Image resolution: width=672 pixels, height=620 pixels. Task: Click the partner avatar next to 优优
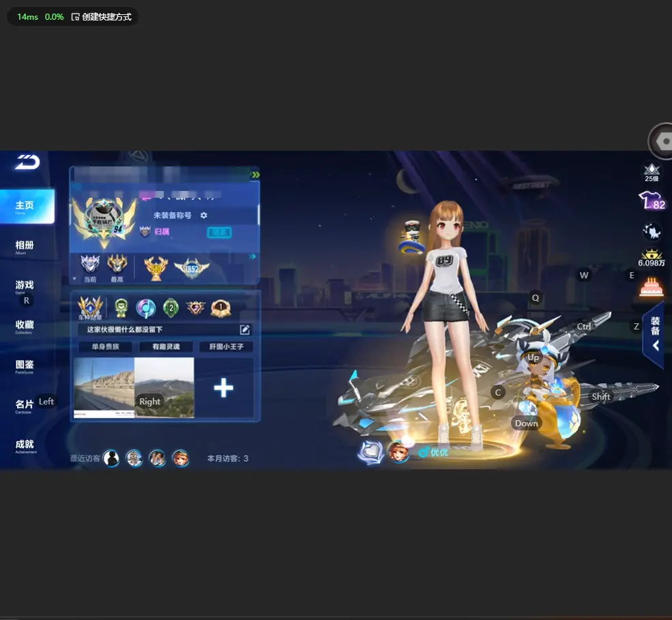tap(398, 452)
